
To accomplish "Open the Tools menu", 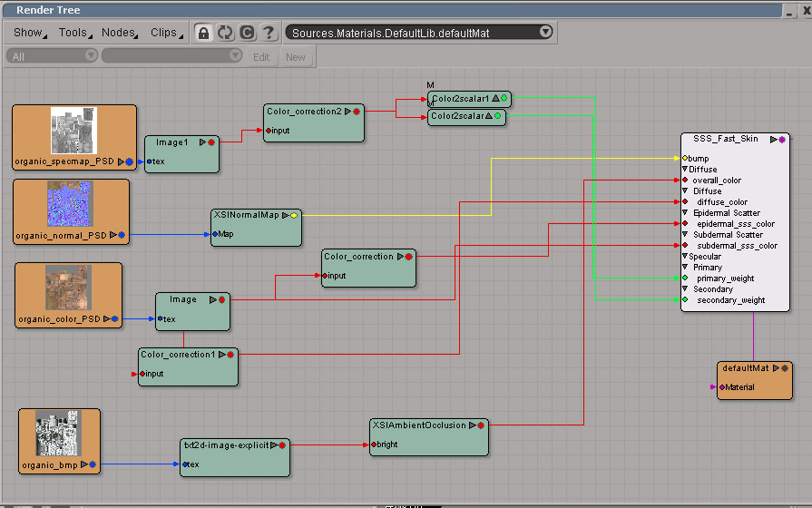I will click(x=74, y=33).
